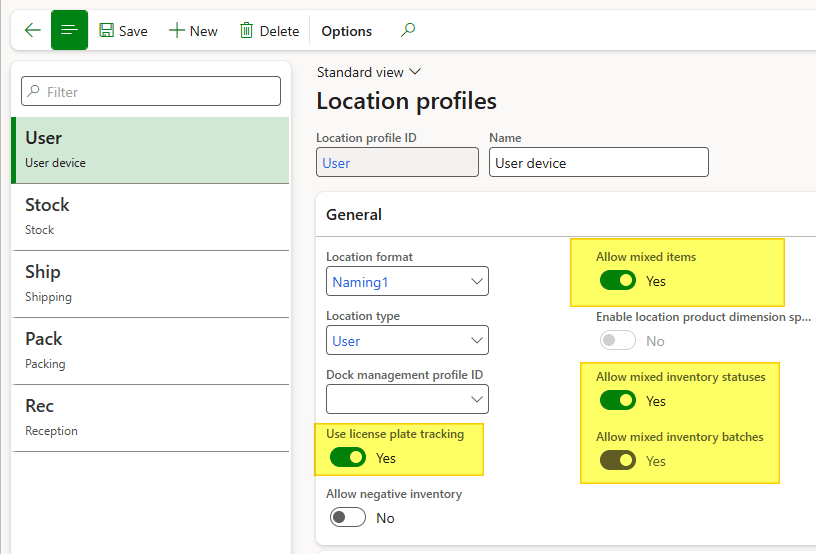The width and height of the screenshot is (816, 554).
Task: Click the Name input field
Action: 598,163
